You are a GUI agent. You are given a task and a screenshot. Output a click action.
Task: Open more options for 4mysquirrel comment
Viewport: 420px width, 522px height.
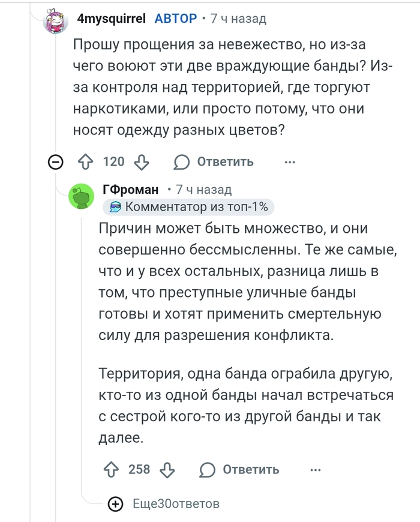pos(290,162)
